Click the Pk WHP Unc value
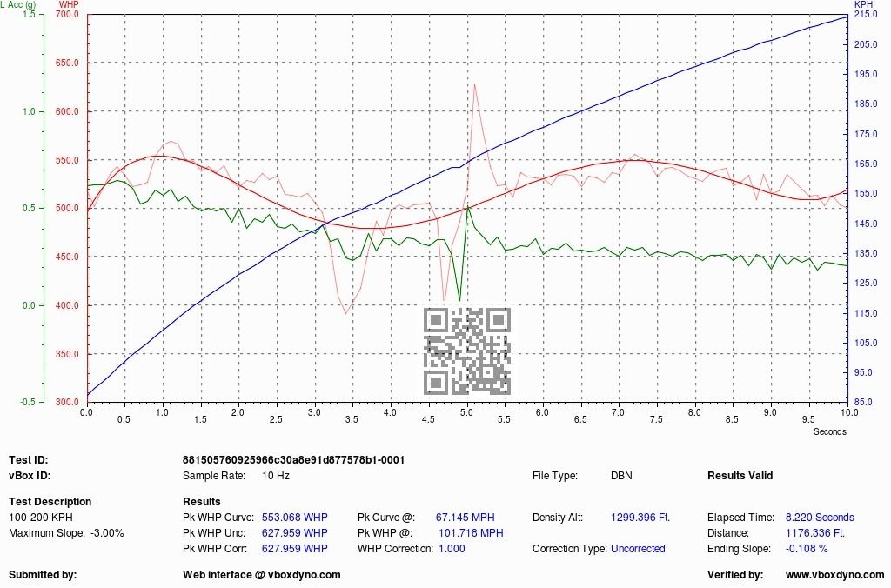Screen dimensions: 891x588 (294, 532)
